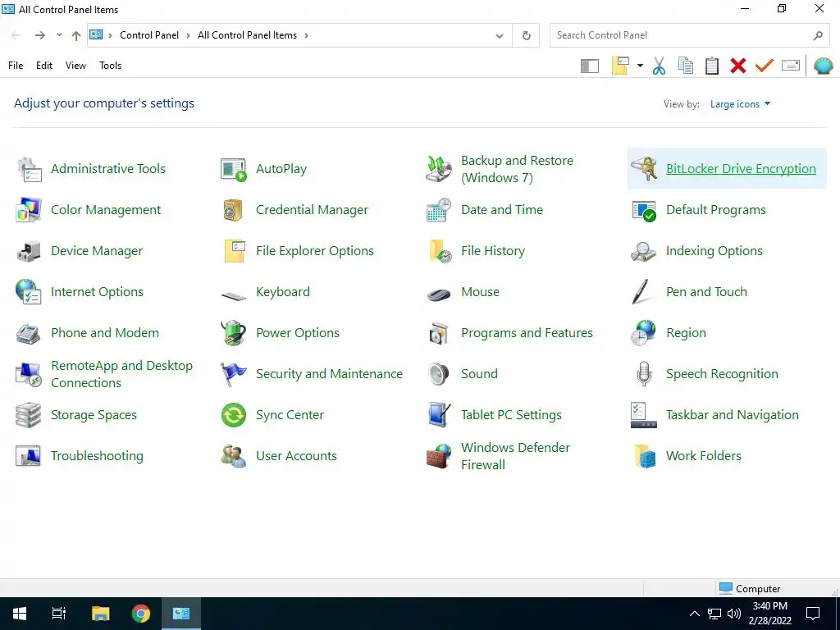Open the Color Management icon
The width and height of the screenshot is (840, 630).
tap(29, 210)
